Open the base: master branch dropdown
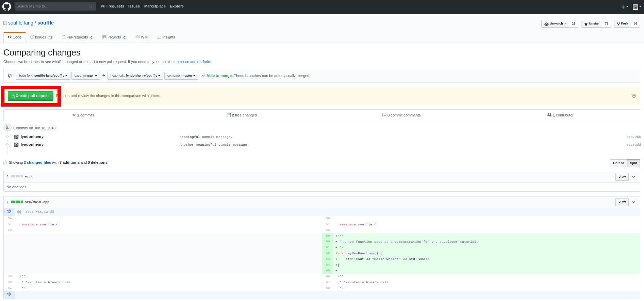Image resolution: width=644 pixels, height=301 pixels. pyautogui.click(x=86, y=76)
